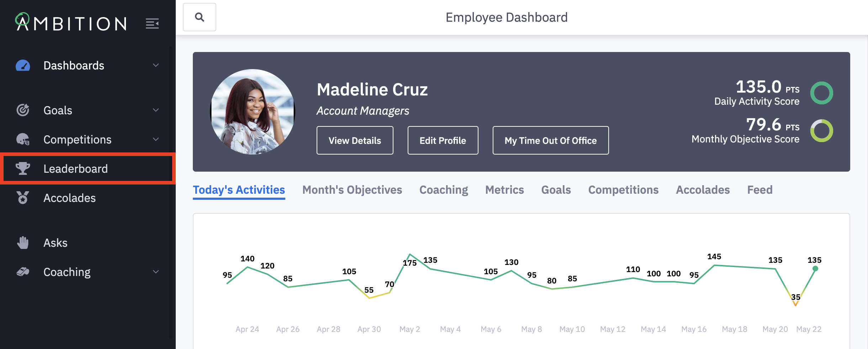
Task: Expand the Coaching submenu chevron
Action: pyautogui.click(x=156, y=272)
